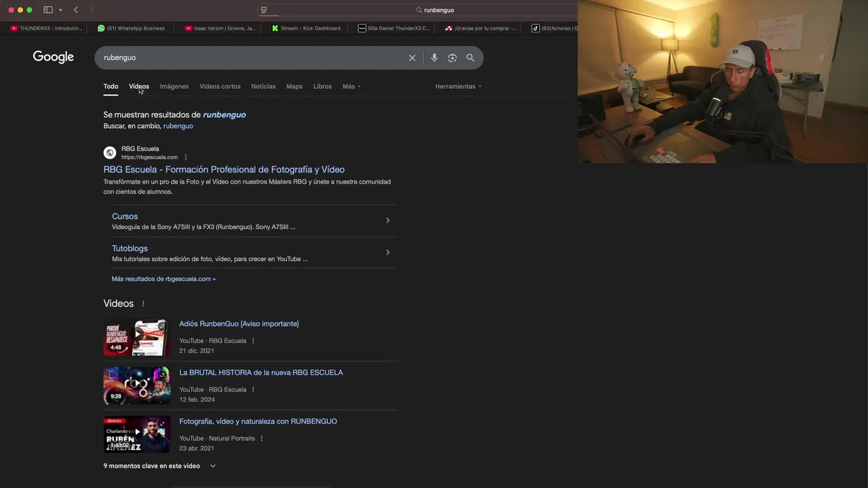This screenshot has width=868, height=488.
Task: Select the Todo results tab
Action: [111, 87]
